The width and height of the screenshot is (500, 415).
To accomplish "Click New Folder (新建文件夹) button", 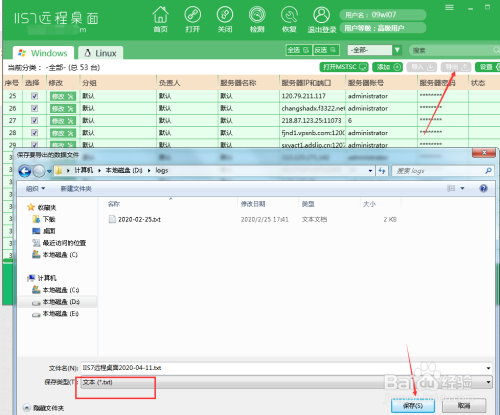I will (76, 189).
